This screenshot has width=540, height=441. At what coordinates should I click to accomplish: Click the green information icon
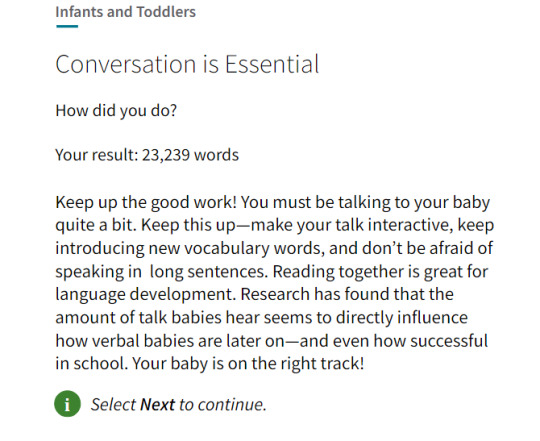point(68,403)
